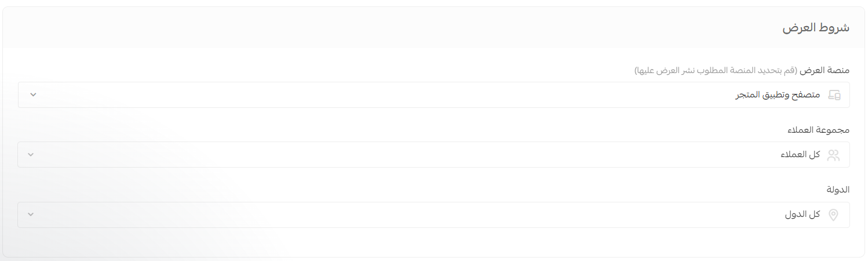The image size is (868, 261).
Task: Expand the مجموعة العملاء dropdown chevron
Action: pyautogui.click(x=31, y=154)
